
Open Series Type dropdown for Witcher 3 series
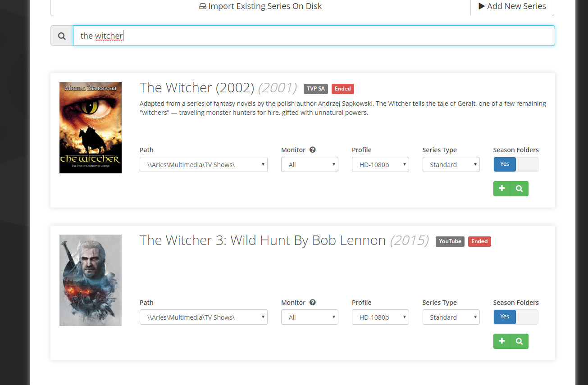pyautogui.click(x=451, y=317)
